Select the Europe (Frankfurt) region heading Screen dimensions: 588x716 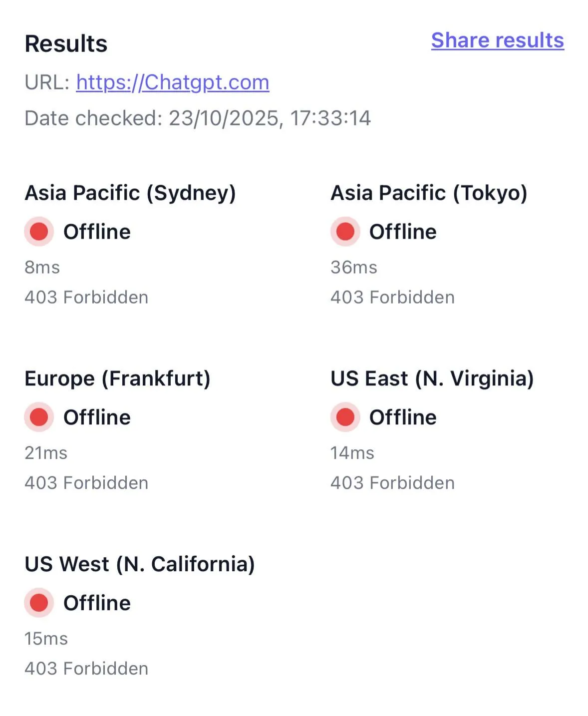(x=117, y=378)
